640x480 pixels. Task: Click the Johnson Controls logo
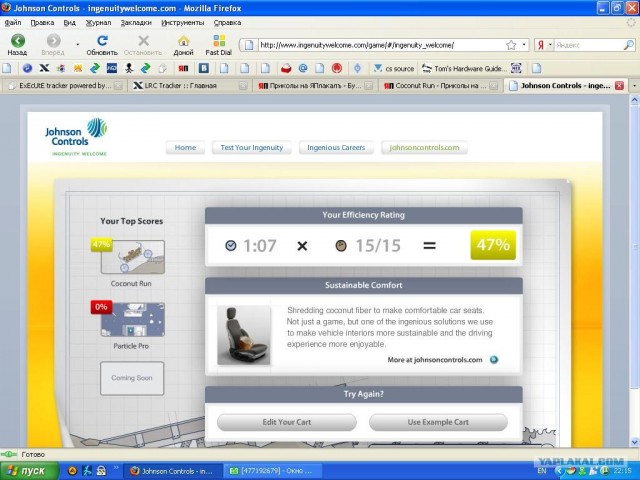(76, 137)
